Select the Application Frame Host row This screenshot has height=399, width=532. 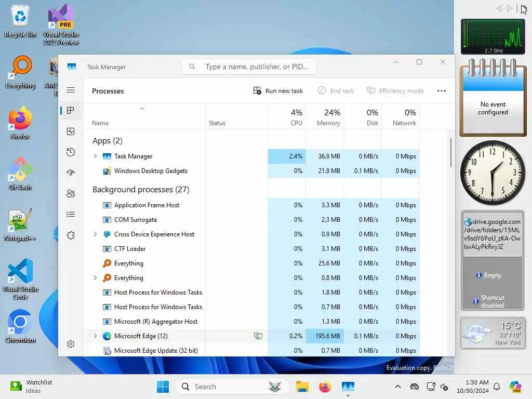click(251, 205)
